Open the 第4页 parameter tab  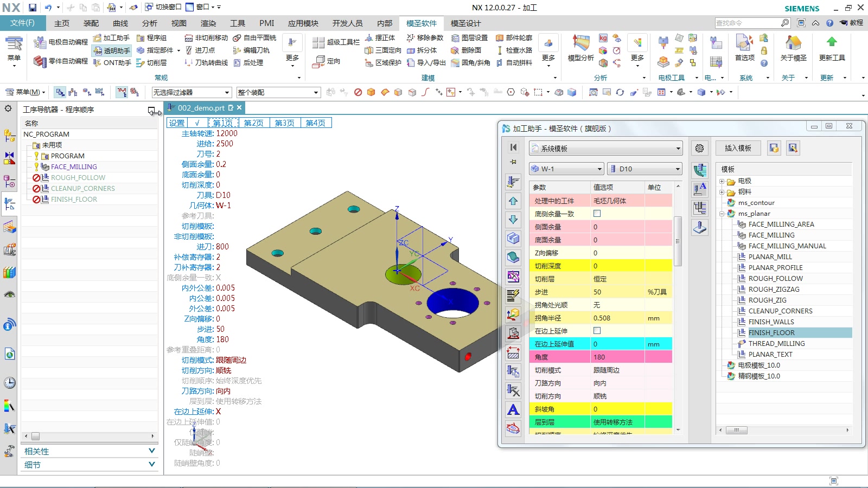[315, 123]
